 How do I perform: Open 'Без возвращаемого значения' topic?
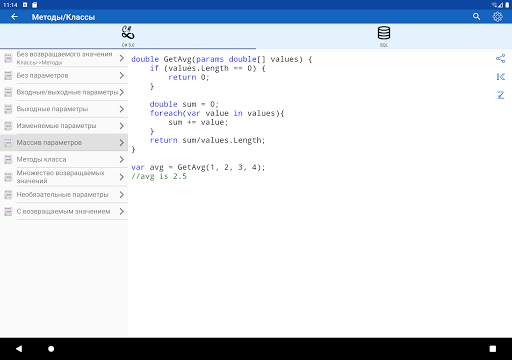point(64,58)
